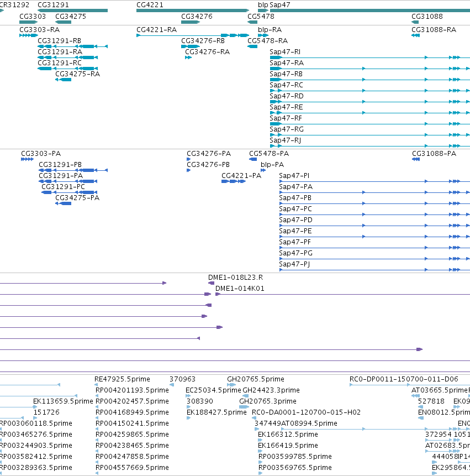Select the 527818 EST label
This screenshot has height=476, width=470.
coord(431,401)
